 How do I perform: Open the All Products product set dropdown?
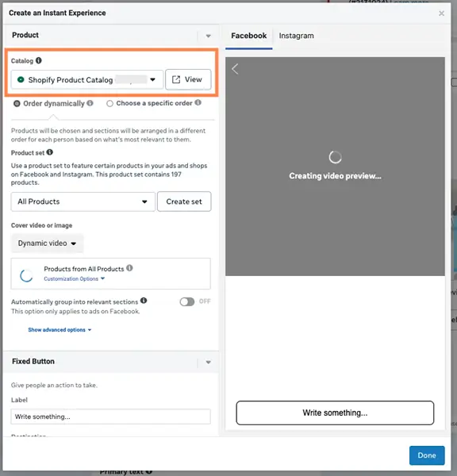point(83,202)
